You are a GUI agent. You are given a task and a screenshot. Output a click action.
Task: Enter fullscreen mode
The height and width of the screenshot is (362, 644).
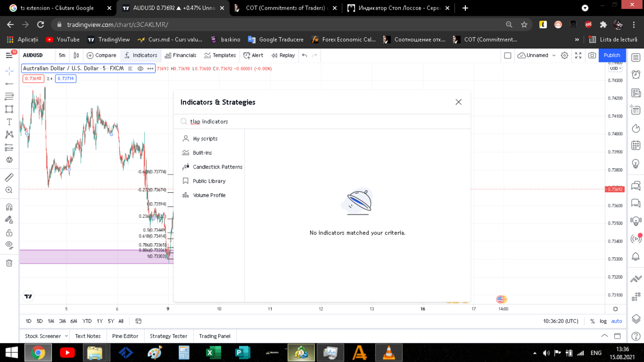point(578,55)
